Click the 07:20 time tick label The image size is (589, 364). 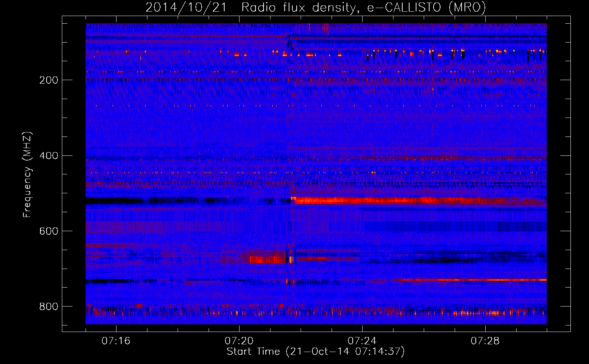pos(239,341)
